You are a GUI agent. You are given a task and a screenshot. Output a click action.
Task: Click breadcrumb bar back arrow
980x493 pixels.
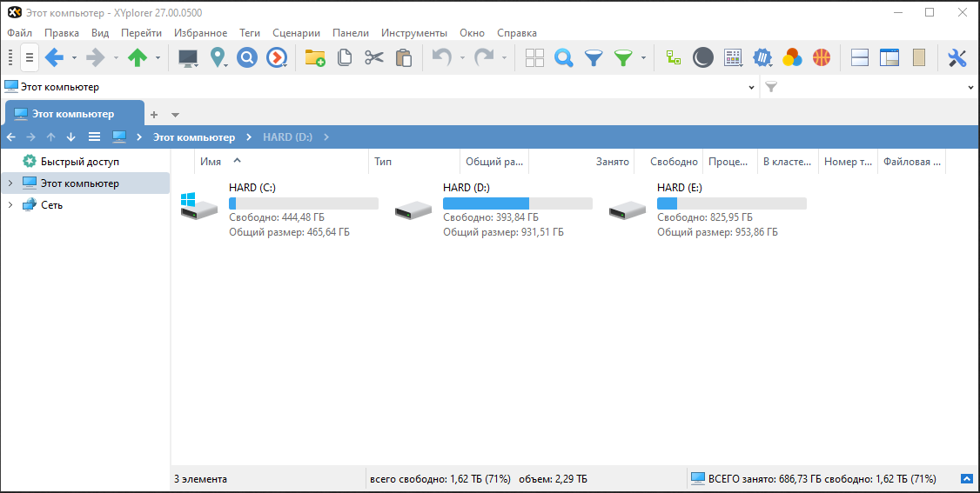click(10, 137)
